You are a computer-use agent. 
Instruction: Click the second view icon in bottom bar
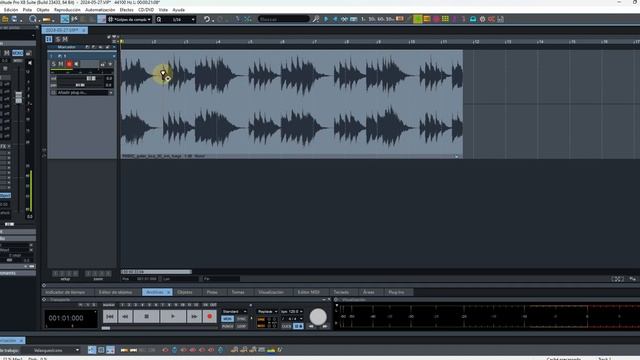coord(101,350)
